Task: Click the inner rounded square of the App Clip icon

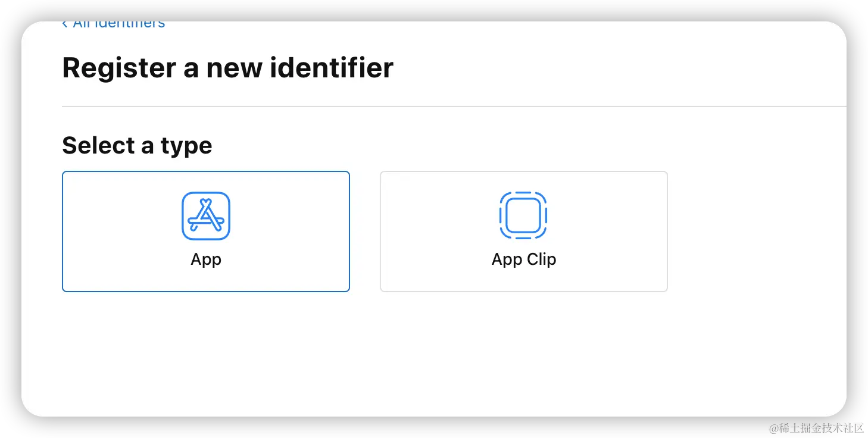Action: click(x=523, y=215)
